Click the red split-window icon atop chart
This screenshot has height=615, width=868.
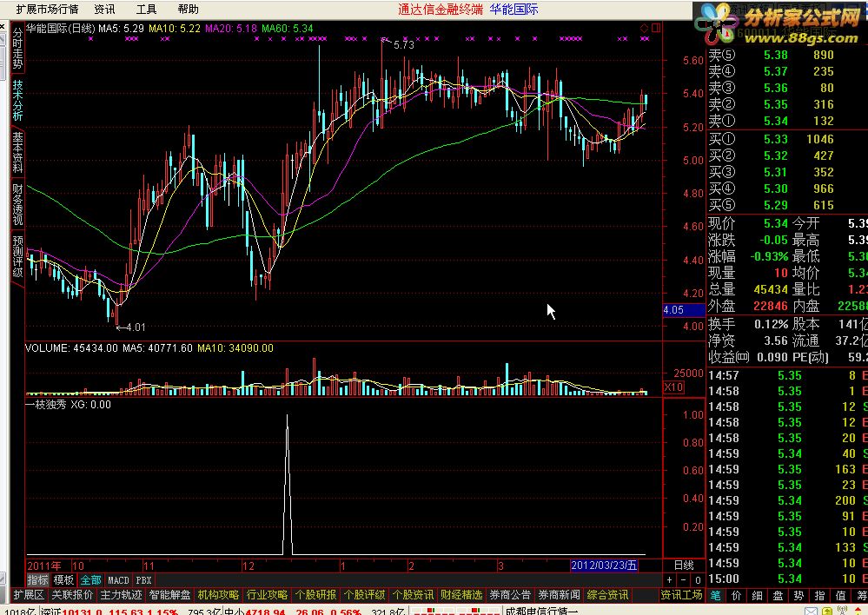(656, 28)
